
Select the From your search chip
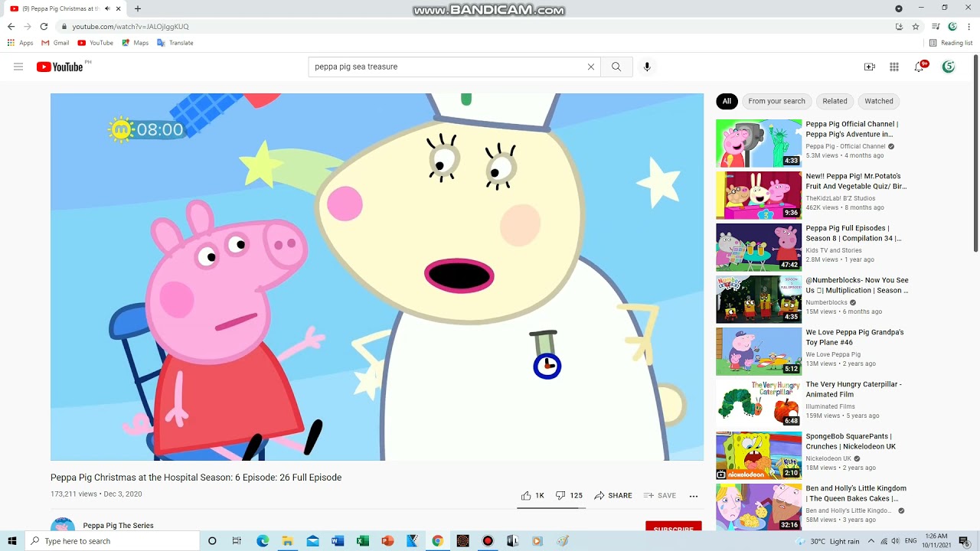click(776, 101)
